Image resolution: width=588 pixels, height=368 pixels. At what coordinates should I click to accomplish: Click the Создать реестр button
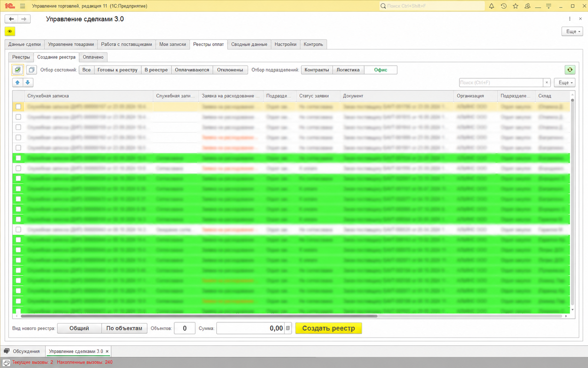click(x=328, y=328)
